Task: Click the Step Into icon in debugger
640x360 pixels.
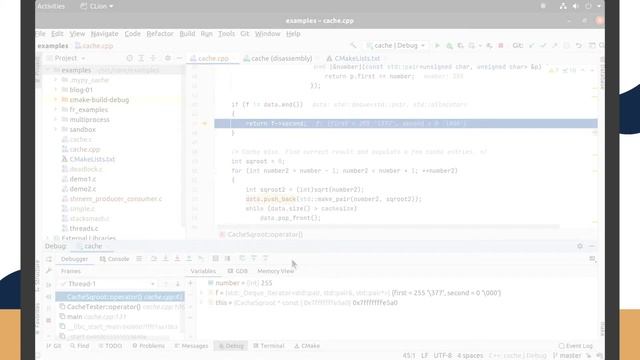Action: click(x=165, y=259)
